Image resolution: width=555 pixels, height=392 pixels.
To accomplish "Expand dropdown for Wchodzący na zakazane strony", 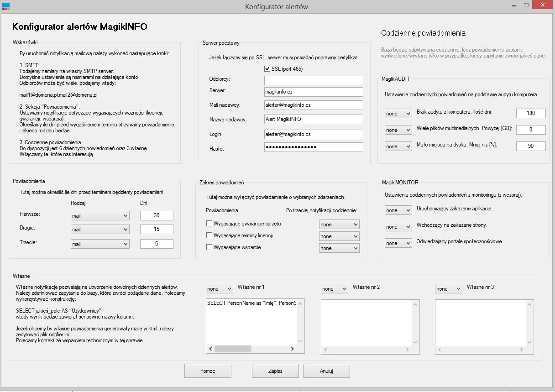I will tap(398, 227).
